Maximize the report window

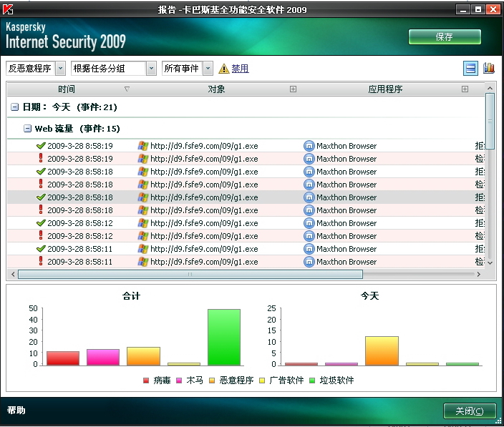(478, 9)
